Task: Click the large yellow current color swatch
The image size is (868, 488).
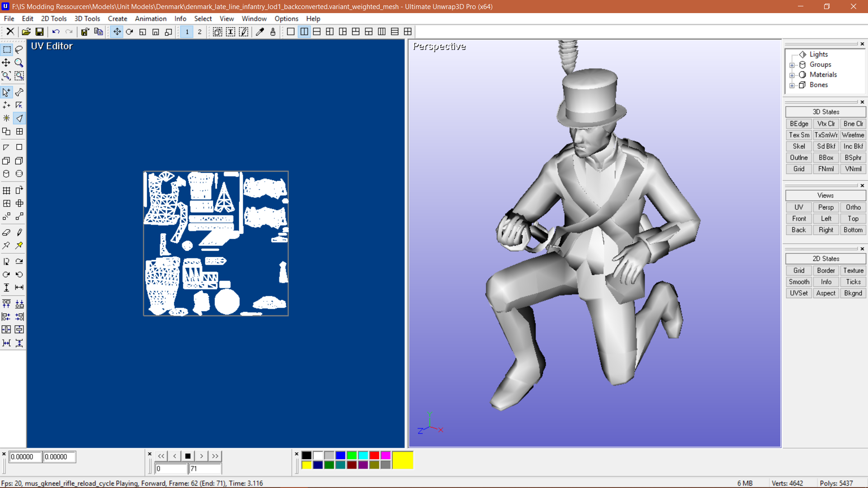Action: point(402,460)
